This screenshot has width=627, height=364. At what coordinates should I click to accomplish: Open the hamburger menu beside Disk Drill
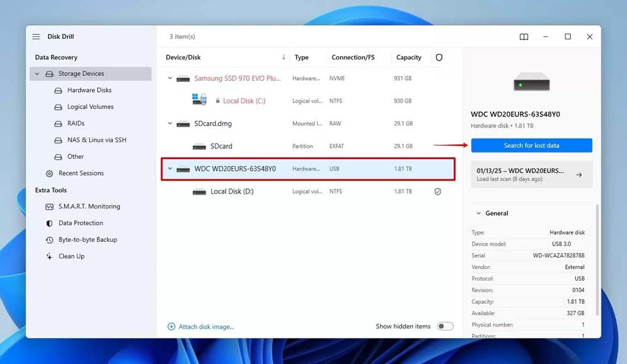coord(36,37)
